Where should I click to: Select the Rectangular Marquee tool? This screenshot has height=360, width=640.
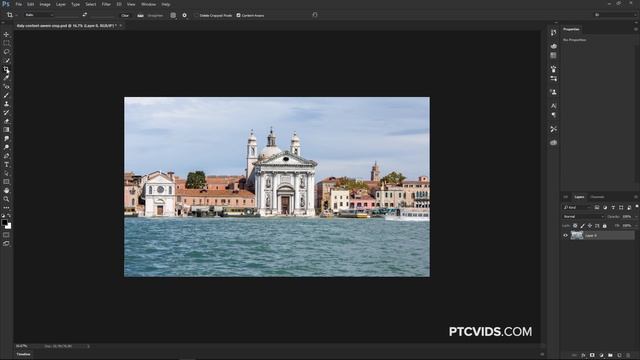(6, 43)
